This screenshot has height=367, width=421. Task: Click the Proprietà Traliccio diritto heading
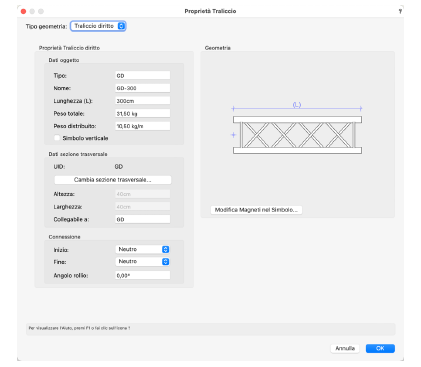pos(69,48)
